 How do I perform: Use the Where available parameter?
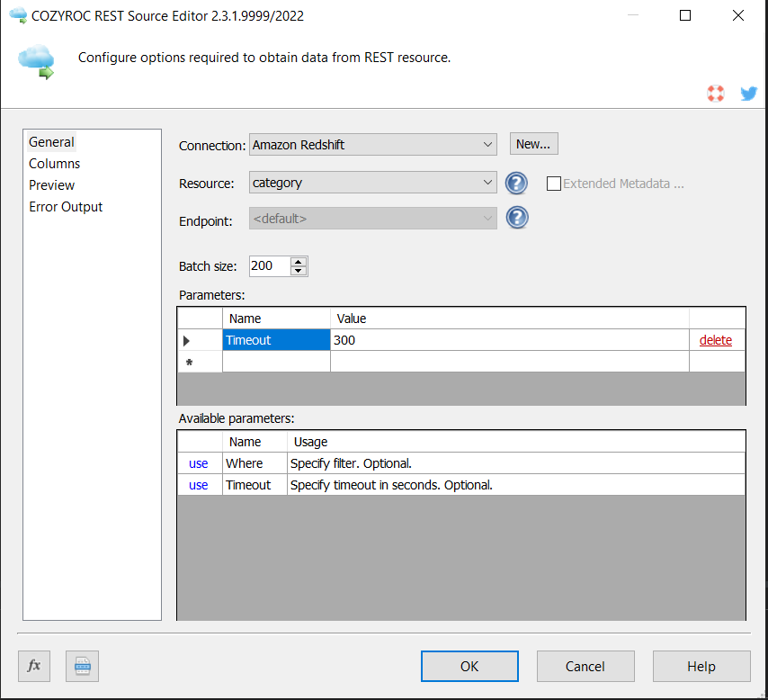199,463
